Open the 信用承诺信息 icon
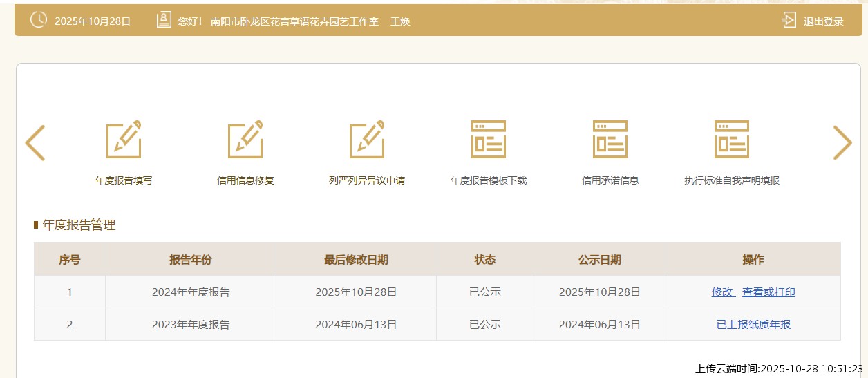 pos(610,140)
